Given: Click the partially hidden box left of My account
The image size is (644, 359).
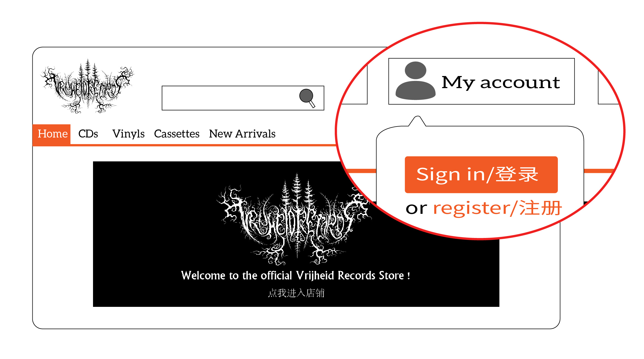Looking at the screenshot, I should (x=354, y=85).
